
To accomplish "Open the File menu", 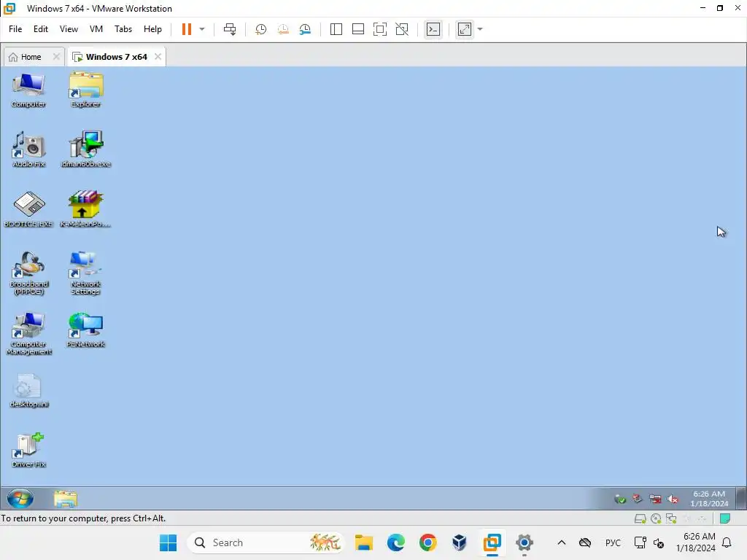I will (15, 29).
